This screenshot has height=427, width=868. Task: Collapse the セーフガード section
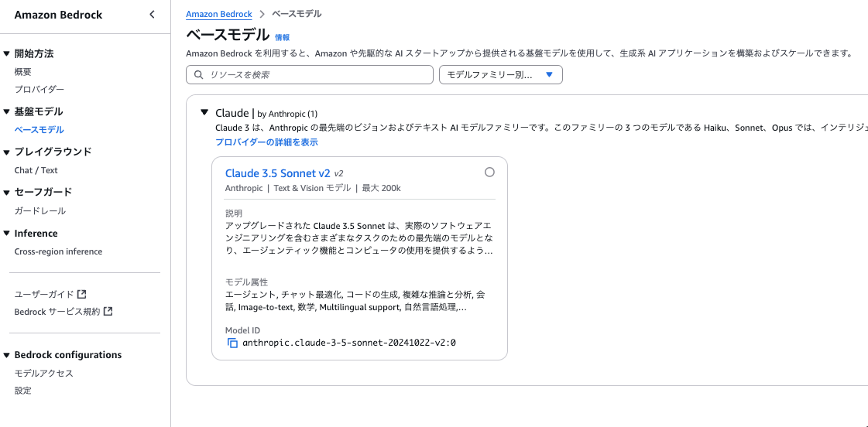pos(7,192)
